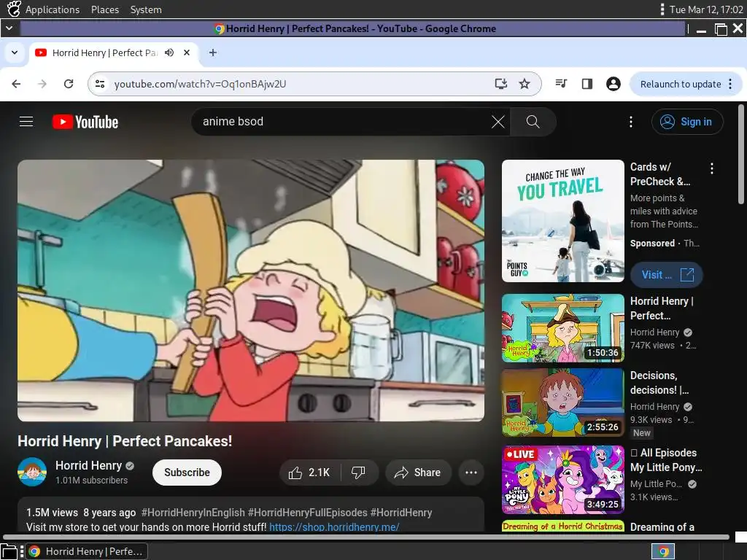Bookmark this page with star
Image resolution: width=747 pixels, height=560 pixels.
(x=525, y=84)
